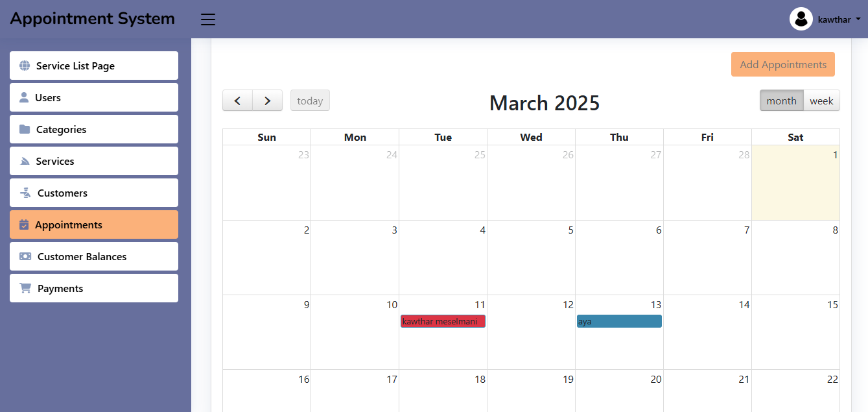The height and width of the screenshot is (412, 868).
Task: Go to the previous month
Action: 237,101
